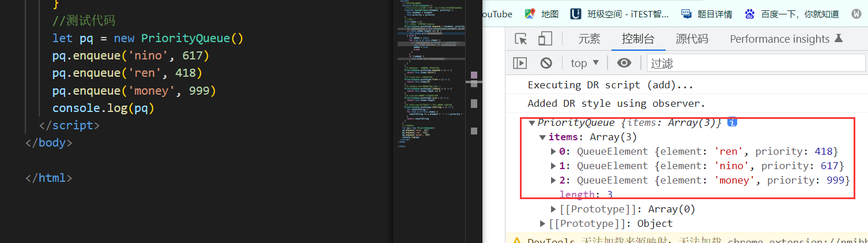868x243 pixels.
Task: Click the pq.enqueue('nino', 617) line
Action: tap(131, 56)
